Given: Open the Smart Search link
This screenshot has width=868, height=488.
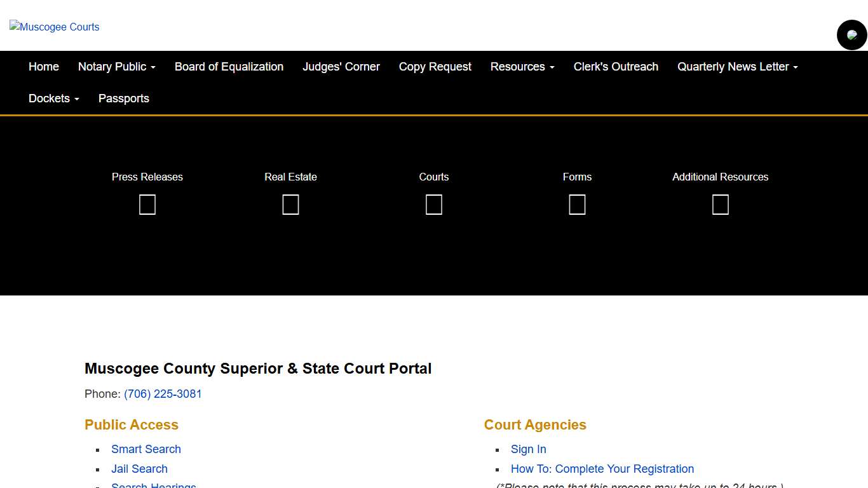Looking at the screenshot, I should (146, 449).
